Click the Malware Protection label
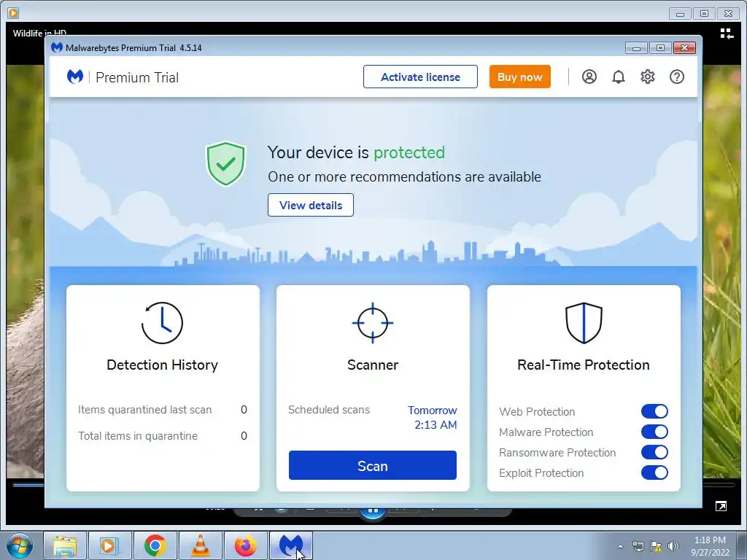This screenshot has height=560, width=747. (x=546, y=432)
